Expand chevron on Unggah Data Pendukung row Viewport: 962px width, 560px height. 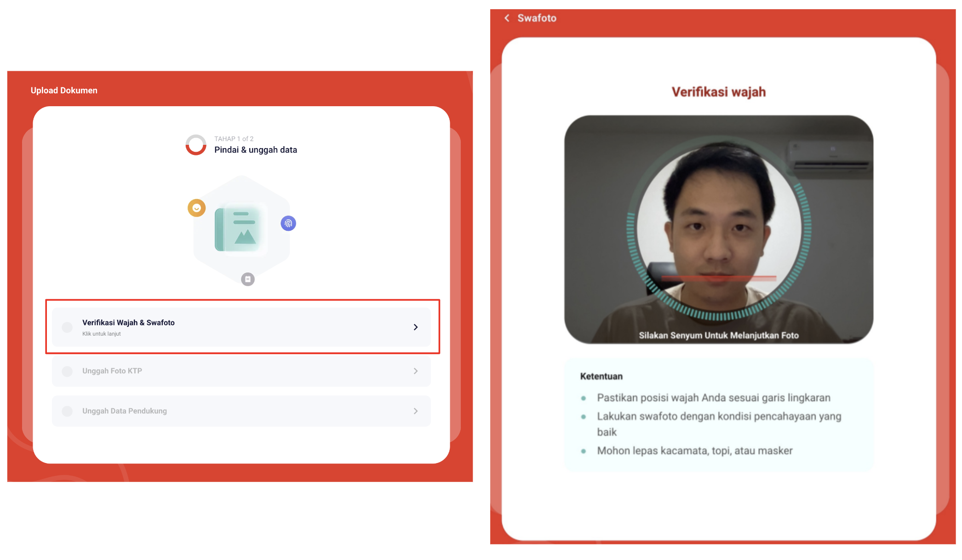[x=416, y=411]
